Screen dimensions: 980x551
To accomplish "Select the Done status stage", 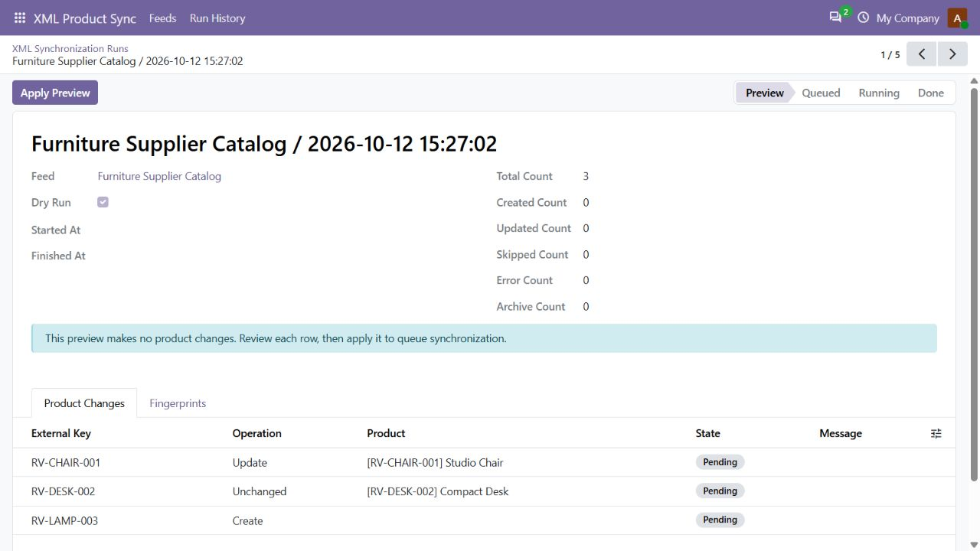I will pyautogui.click(x=931, y=93).
